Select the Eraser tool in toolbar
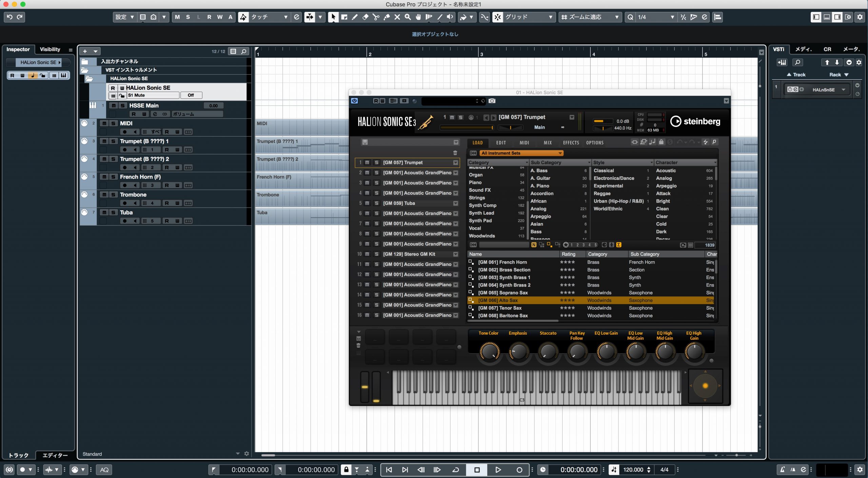 coord(365,17)
